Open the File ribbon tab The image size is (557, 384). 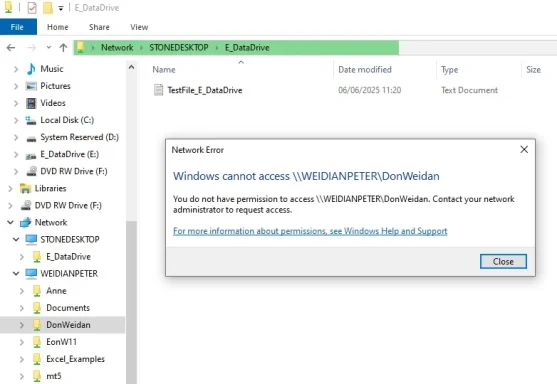click(18, 27)
